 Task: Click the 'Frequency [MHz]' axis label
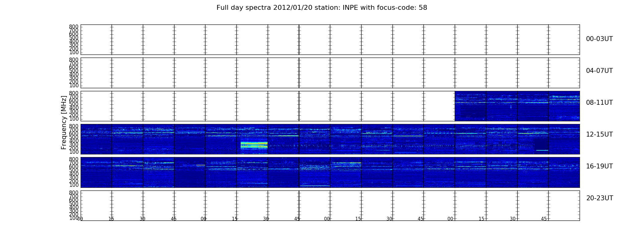[x=64, y=123]
